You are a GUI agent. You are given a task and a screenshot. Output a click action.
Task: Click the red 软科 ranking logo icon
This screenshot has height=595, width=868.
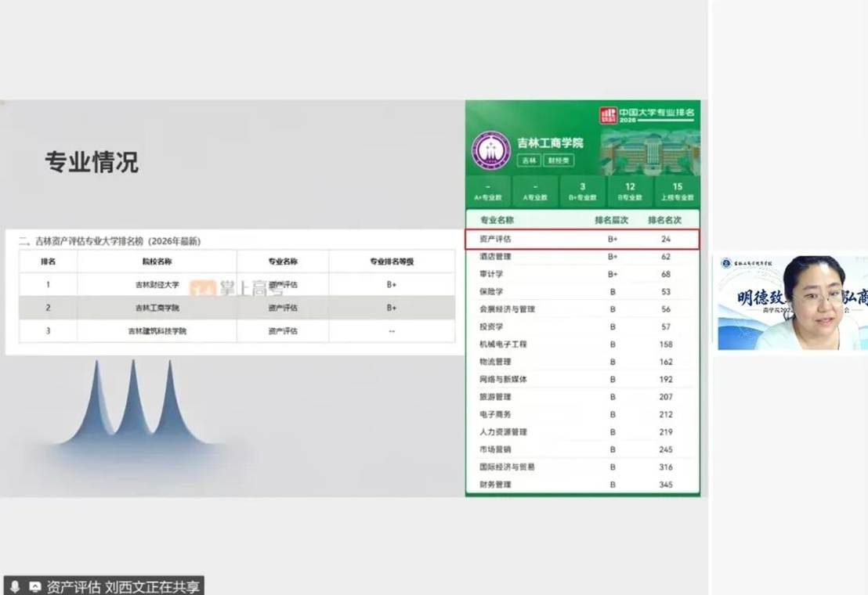click(x=608, y=115)
